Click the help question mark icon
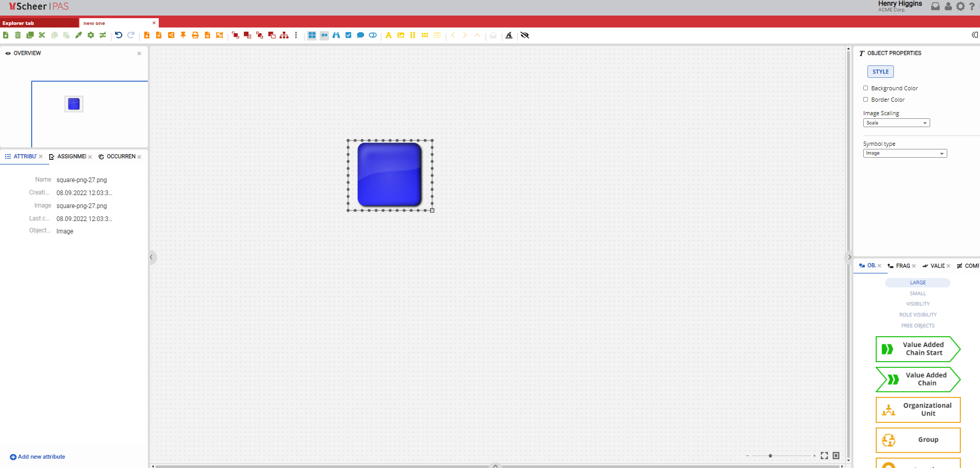Screen dimensions: 980x468 (972, 6)
